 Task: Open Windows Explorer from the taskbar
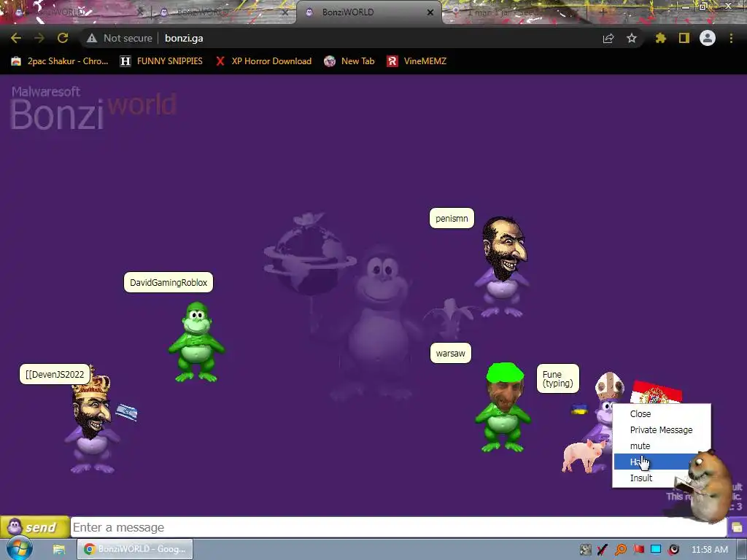tap(59, 549)
